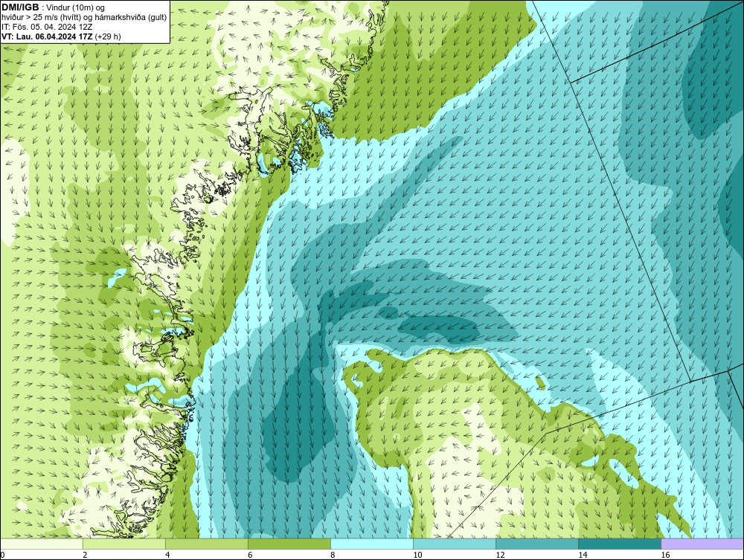
Task: Click the 'IT: Fös. 05. 04. 2024 12Z' line
Action: 47,27
